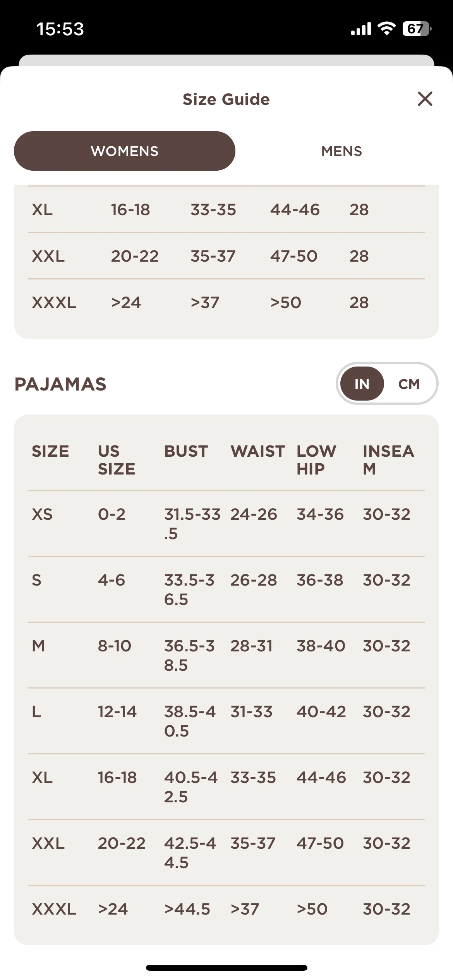Viewport: 453px width, 980px height.
Task: Tap the INSEAM column header
Action: (x=388, y=460)
